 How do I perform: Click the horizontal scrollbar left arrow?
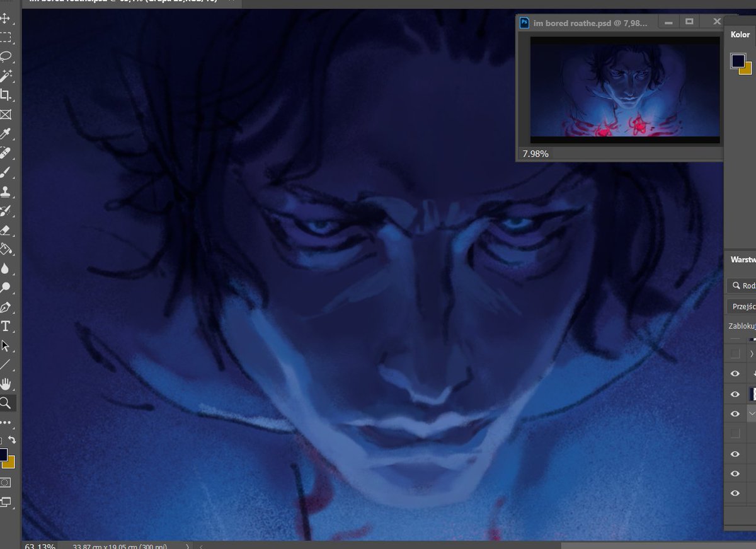click(x=200, y=546)
